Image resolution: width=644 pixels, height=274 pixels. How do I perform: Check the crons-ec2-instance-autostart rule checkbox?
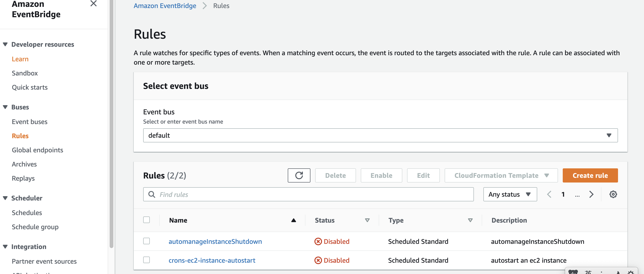point(146,260)
